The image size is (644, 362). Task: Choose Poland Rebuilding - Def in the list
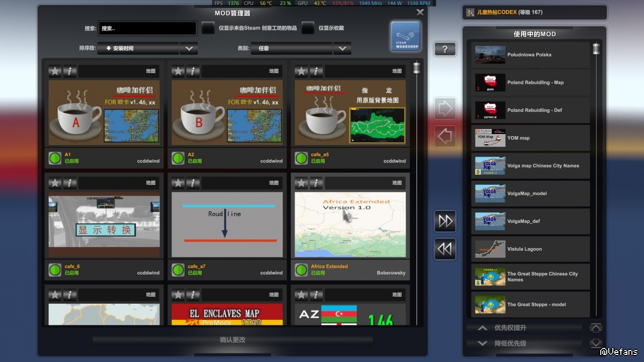pyautogui.click(x=530, y=110)
